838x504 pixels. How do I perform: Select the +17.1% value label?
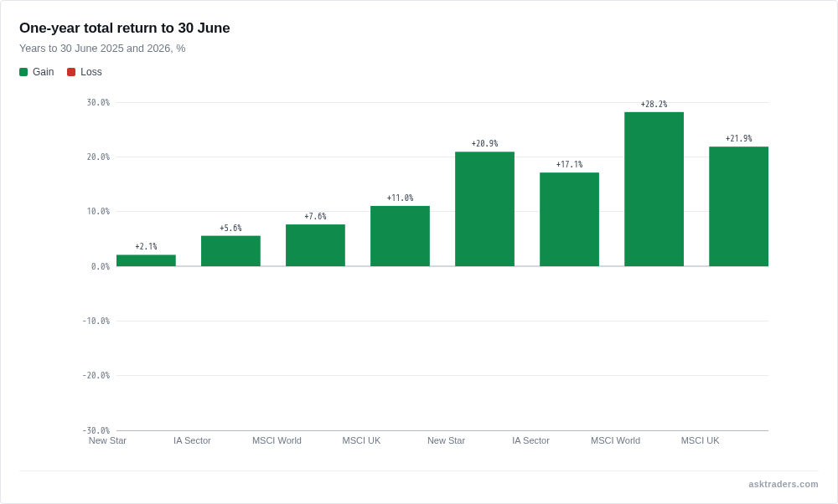coord(569,164)
